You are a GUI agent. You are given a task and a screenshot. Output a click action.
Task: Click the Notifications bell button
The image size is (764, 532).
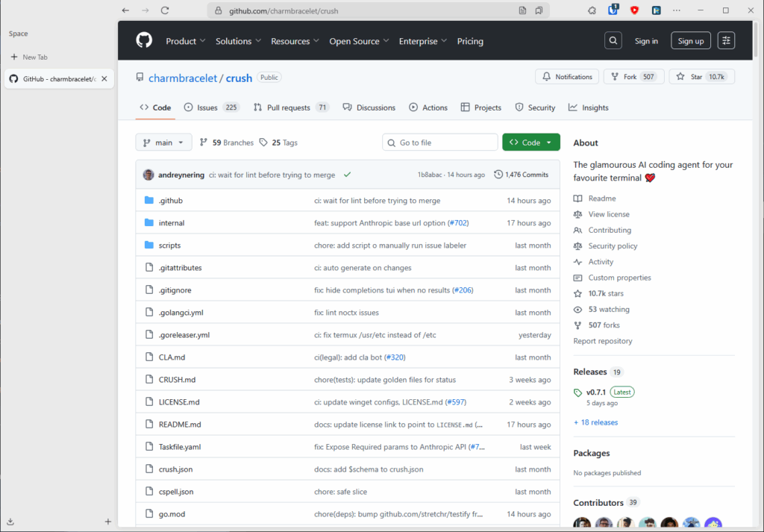tap(567, 77)
